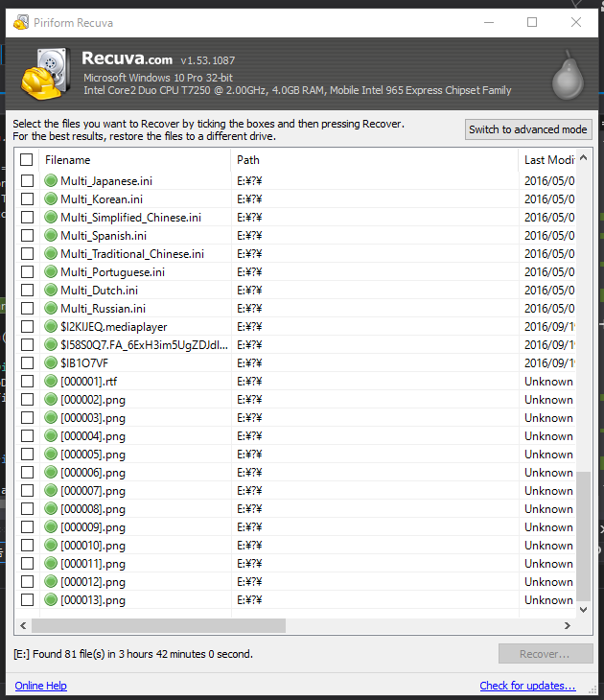Click green status dot for Multi_Korean.ini

[51, 198]
